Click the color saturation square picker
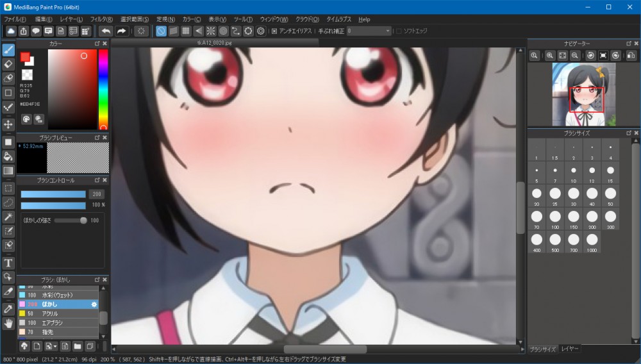Screen dimensions: 641x364 72,90
